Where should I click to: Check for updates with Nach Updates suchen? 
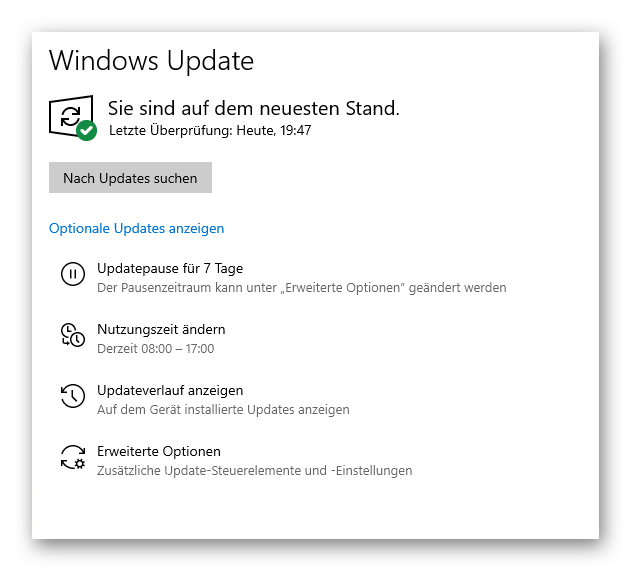coord(130,178)
